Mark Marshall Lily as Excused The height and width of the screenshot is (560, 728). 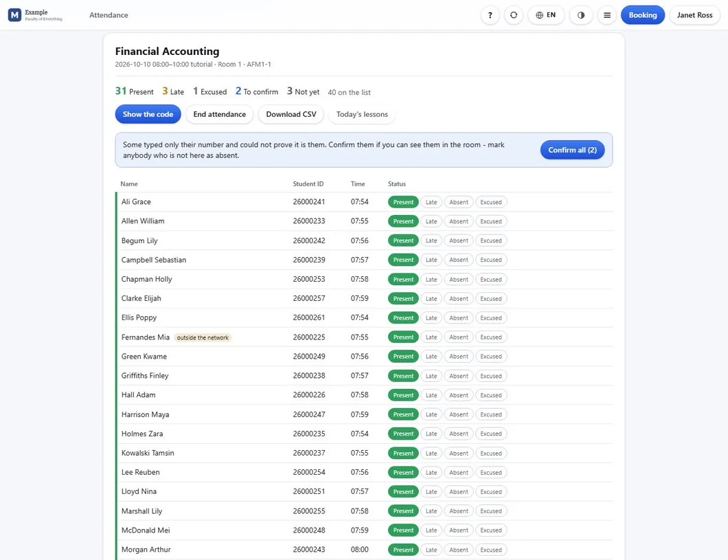coord(491,511)
